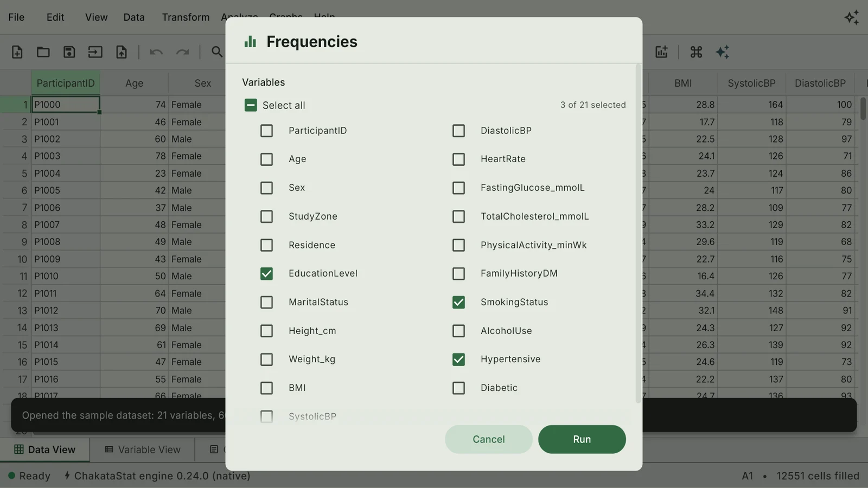Click the import arrow toolbar icon
Image resolution: width=868 pixels, height=488 pixels.
pyautogui.click(x=95, y=52)
